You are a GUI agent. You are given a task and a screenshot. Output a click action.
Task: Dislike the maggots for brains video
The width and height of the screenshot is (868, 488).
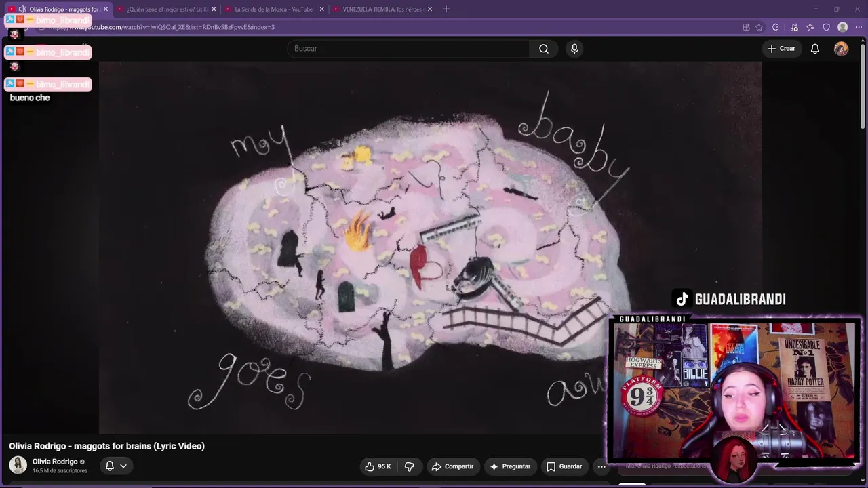tap(410, 466)
